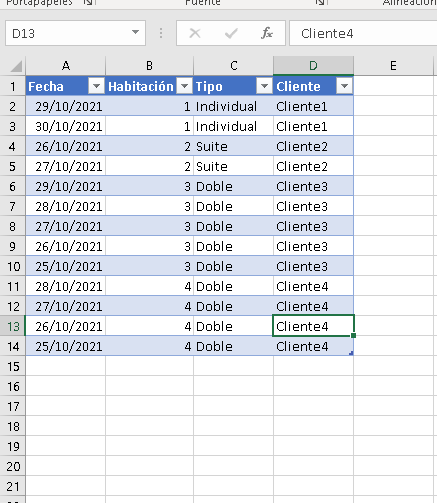
Task: Select column C header
Action: pyautogui.click(x=234, y=66)
